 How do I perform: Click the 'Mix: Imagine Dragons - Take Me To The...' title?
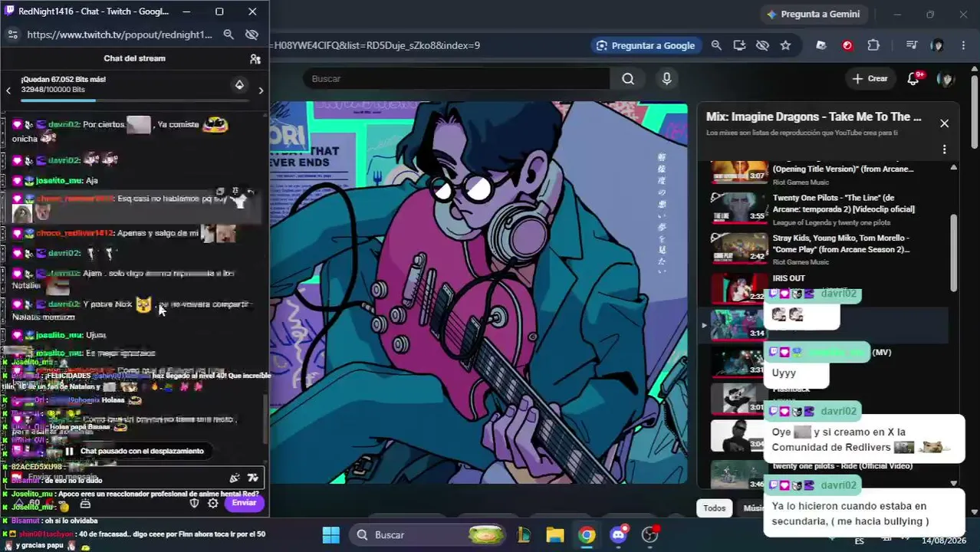click(814, 117)
